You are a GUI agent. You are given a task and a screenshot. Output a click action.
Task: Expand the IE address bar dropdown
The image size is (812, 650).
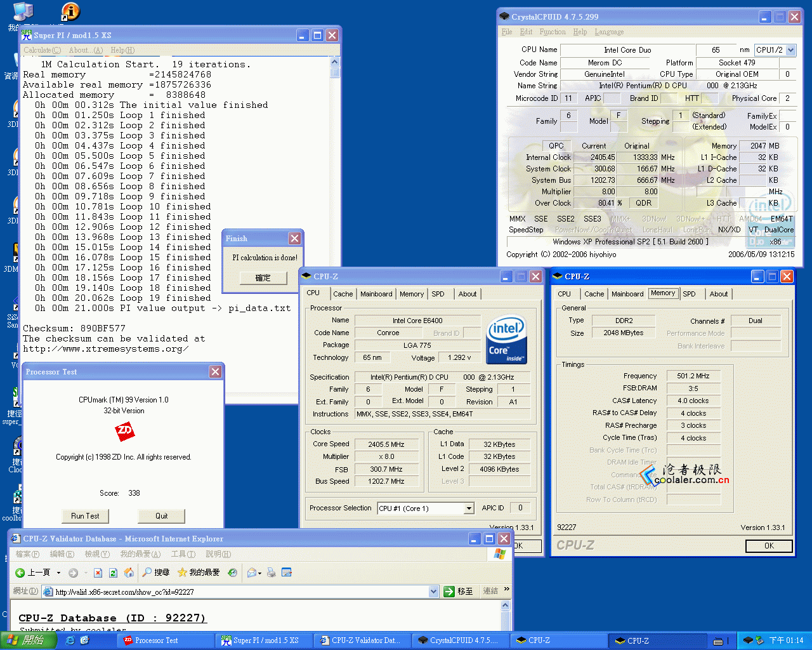click(434, 592)
